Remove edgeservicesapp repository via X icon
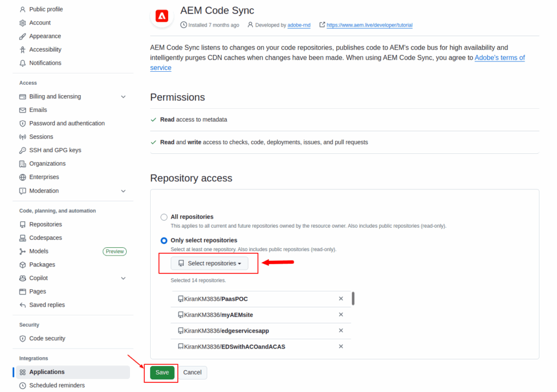Image resolution: width=557 pixels, height=392 pixels. [x=341, y=331]
